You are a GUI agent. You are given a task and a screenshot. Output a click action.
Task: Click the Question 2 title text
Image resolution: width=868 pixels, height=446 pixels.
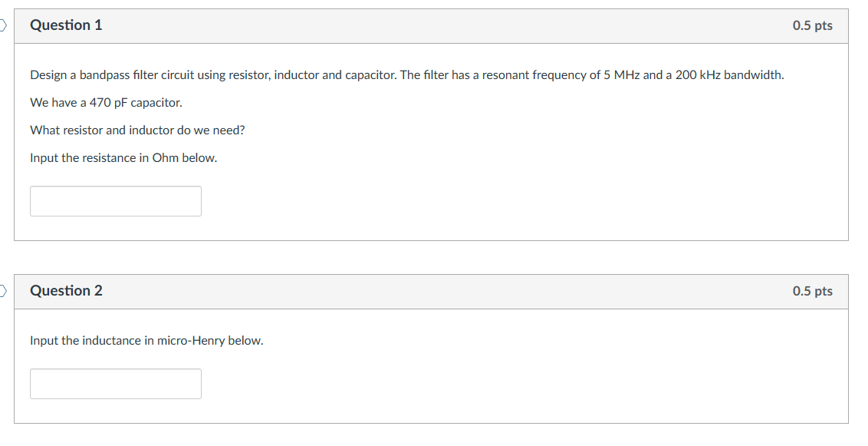tap(66, 290)
